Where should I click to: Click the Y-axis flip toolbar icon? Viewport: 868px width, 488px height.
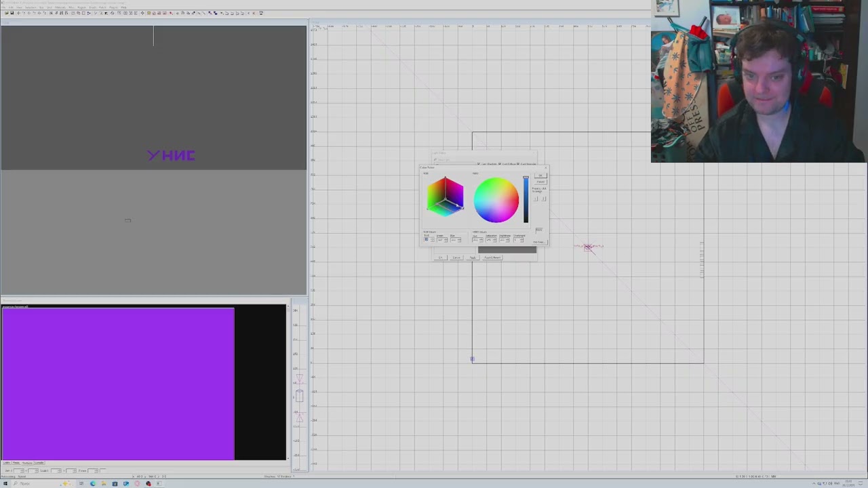point(28,13)
